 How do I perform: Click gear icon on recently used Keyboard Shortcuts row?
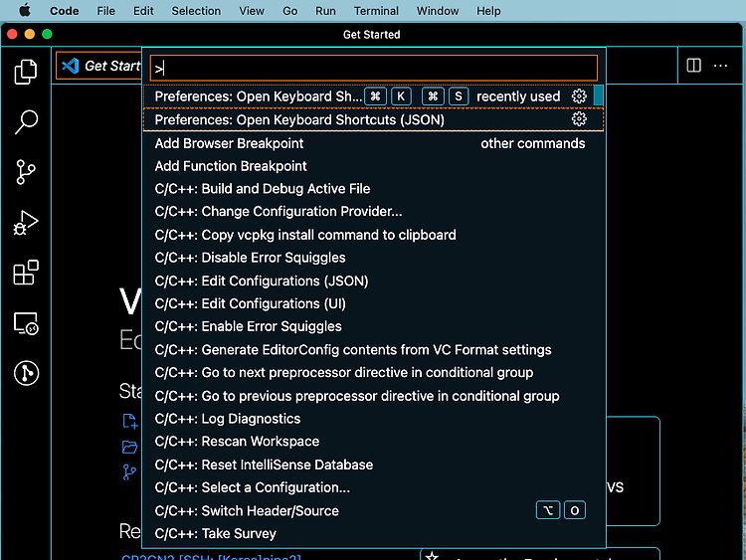(579, 96)
